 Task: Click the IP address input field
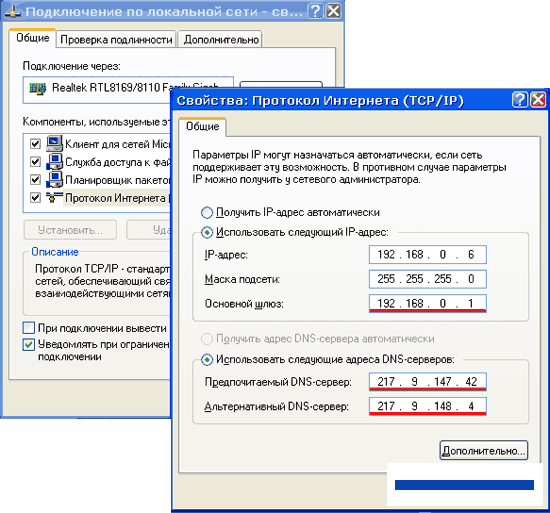(x=428, y=255)
